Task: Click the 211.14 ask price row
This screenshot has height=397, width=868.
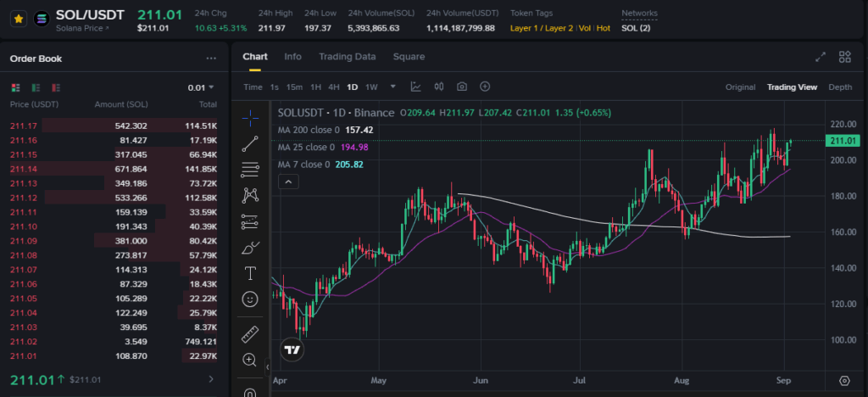Action: [x=114, y=169]
